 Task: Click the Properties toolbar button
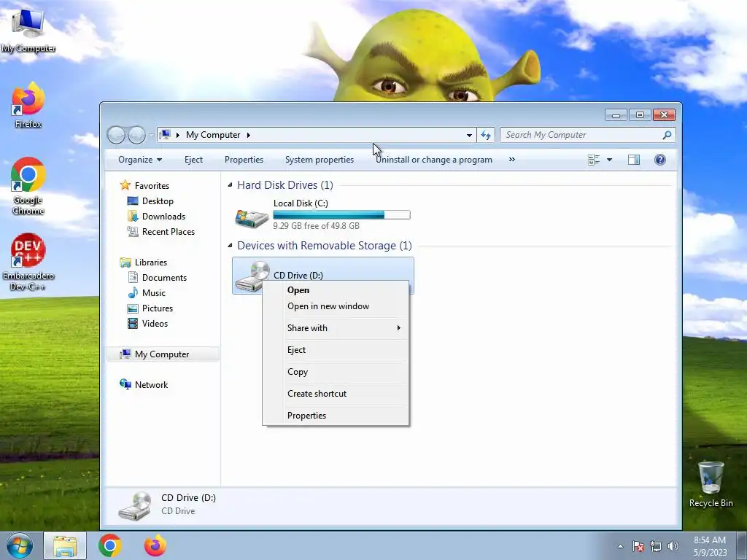244,160
